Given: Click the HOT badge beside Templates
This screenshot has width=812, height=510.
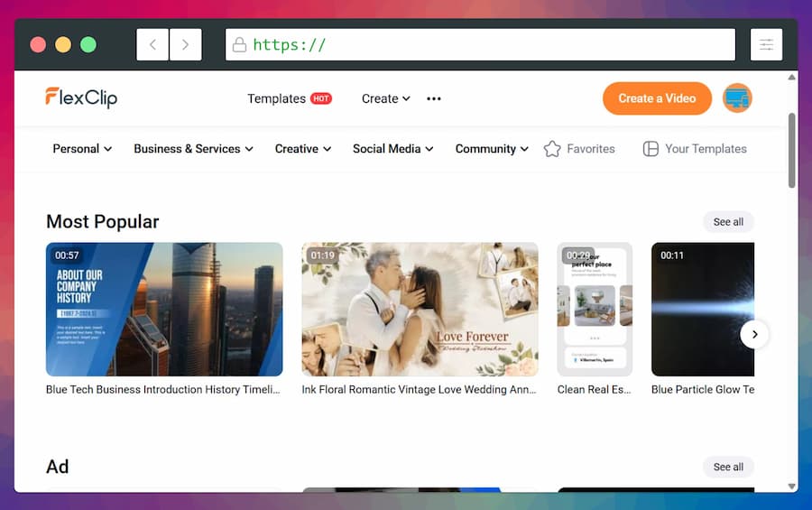Looking at the screenshot, I should (321, 98).
